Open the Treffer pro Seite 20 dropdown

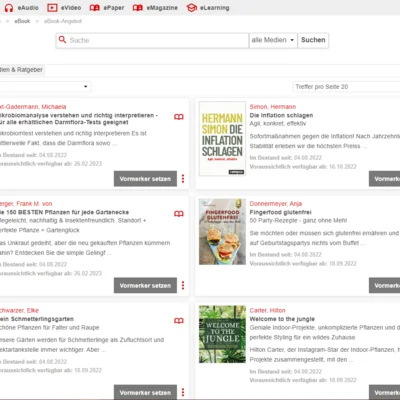tap(347, 87)
